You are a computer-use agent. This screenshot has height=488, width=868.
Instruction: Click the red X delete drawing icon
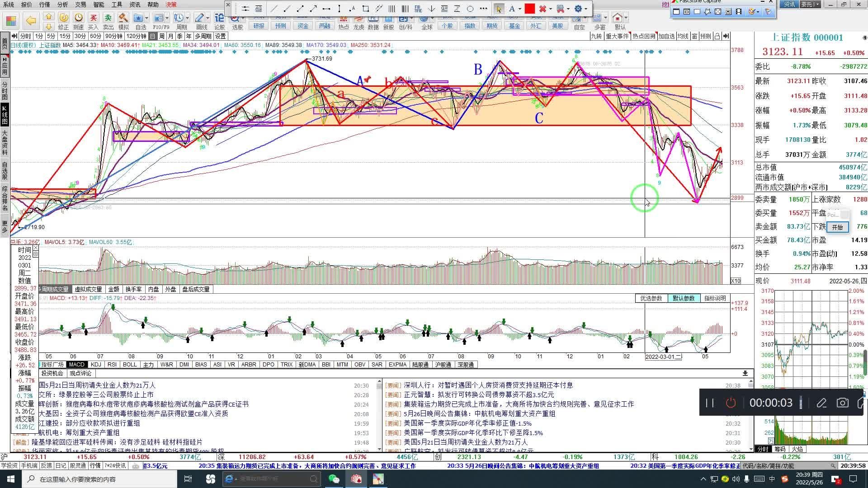click(x=542, y=9)
